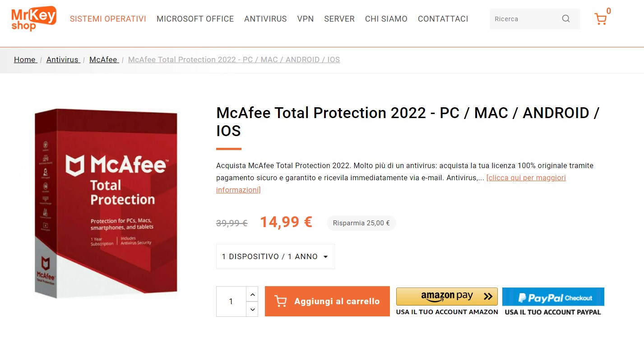Click the magnifying glass search icon
Screen dimensions: 644x347
[x=565, y=19]
